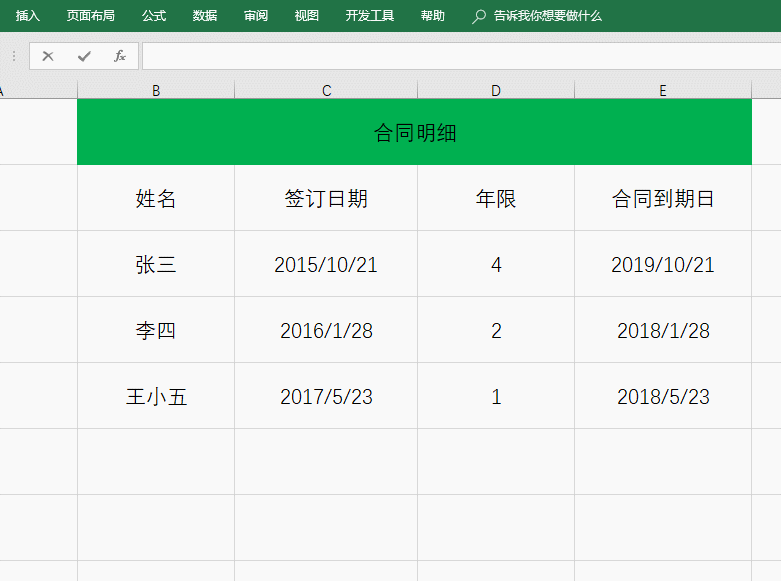781x581 pixels.
Task: Select column B header
Action: [156, 90]
